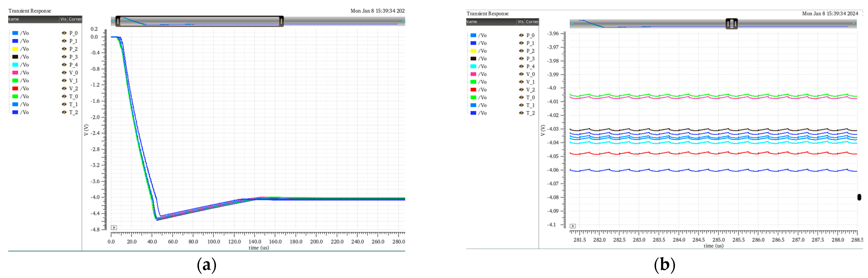Toggle the P_0 eye icon in panel (a)
The width and height of the screenshot is (868, 278).
64,33
